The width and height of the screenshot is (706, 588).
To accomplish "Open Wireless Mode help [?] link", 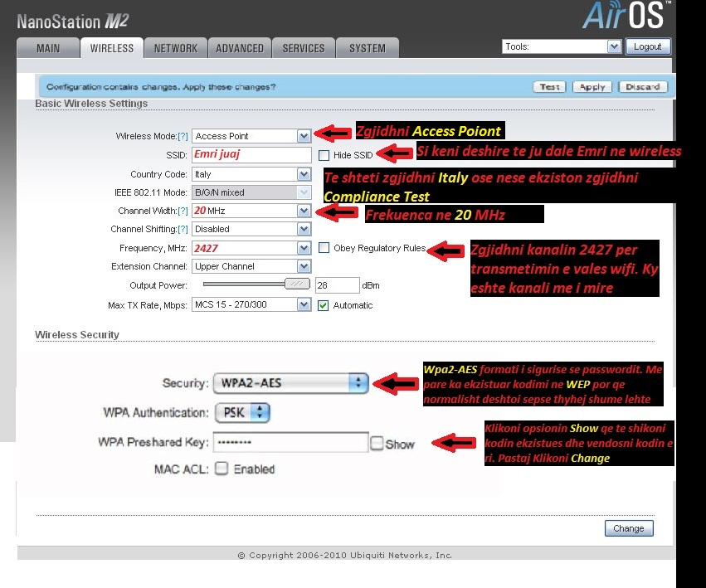I will click(x=183, y=136).
